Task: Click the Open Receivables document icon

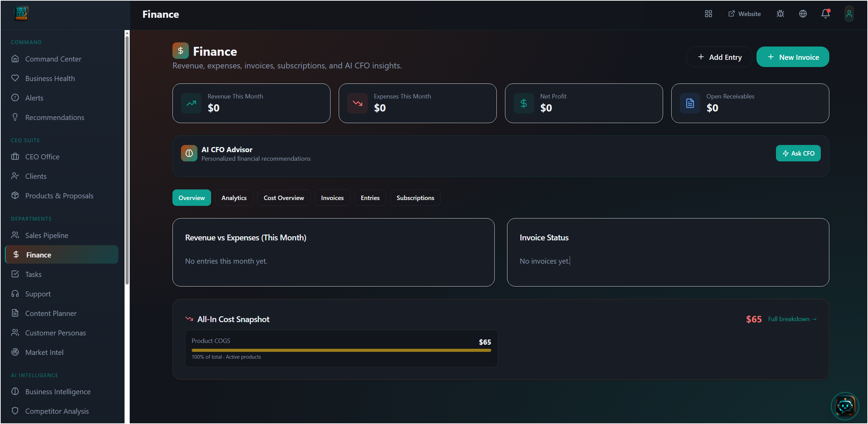Action: tap(690, 103)
